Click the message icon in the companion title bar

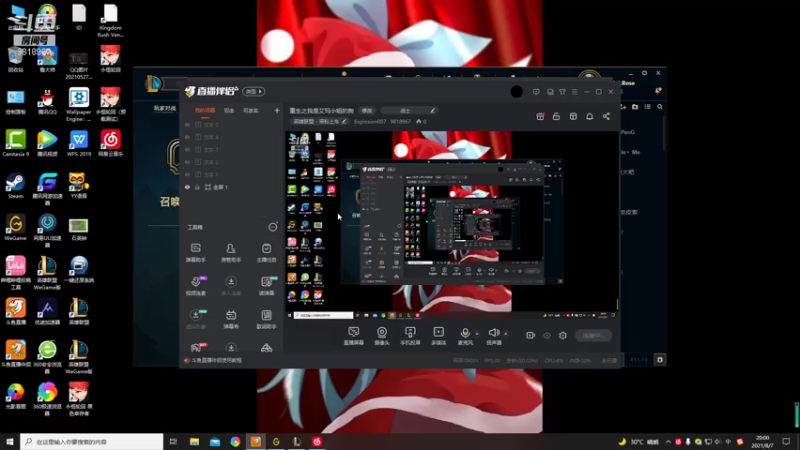(536, 92)
